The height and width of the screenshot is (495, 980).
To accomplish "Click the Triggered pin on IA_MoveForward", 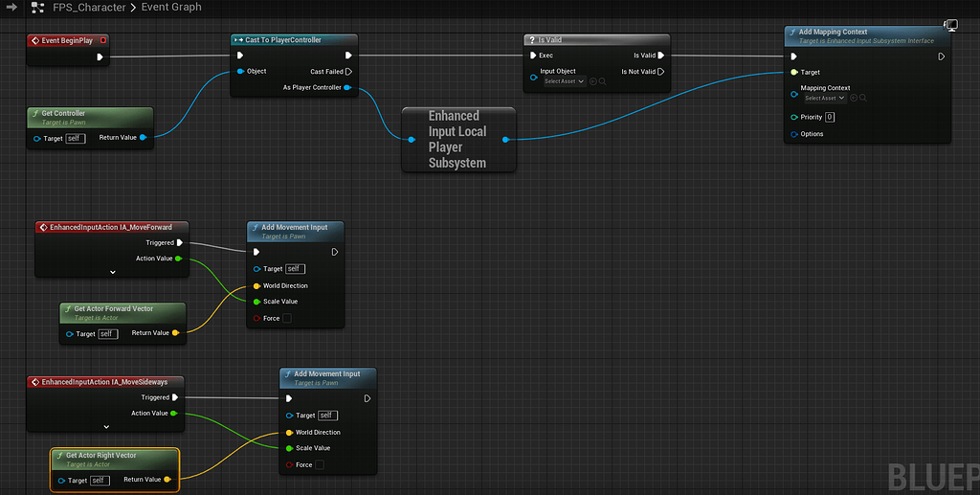I will point(179,242).
